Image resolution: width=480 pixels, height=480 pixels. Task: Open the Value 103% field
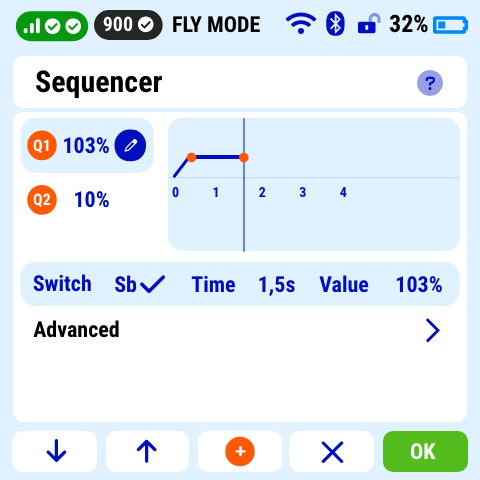[x=419, y=284]
